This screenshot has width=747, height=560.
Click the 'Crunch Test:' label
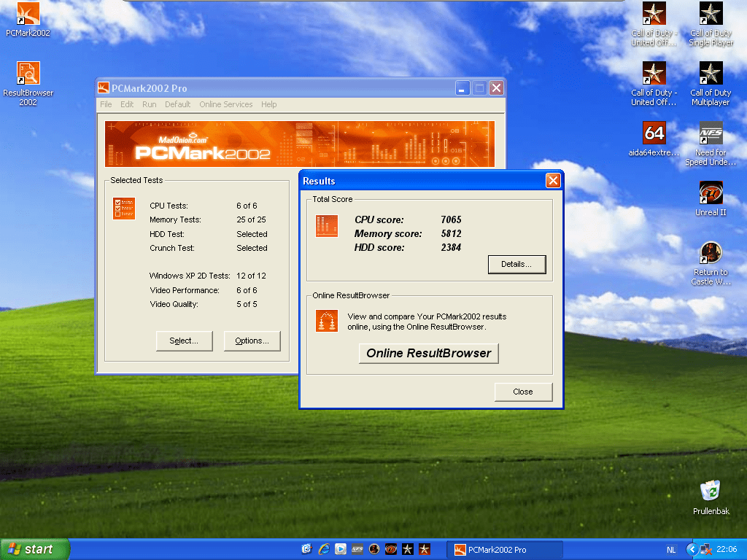click(172, 248)
